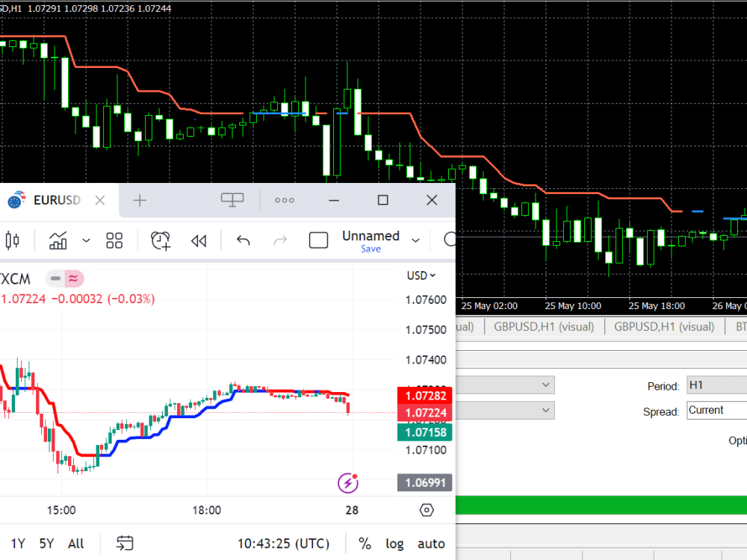The width and height of the screenshot is (747, 560).
Task: Open the go-to-date calendar icon
Action: point(125,544)
